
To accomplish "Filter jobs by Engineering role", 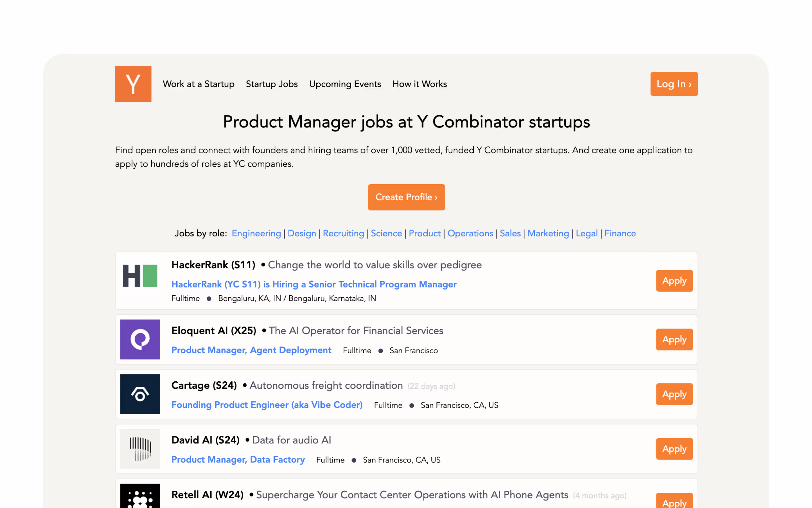I will 256,233.
